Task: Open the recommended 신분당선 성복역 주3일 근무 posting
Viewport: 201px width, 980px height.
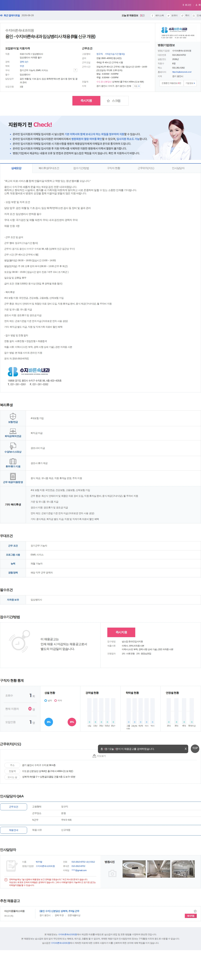Action: [59, 911]
